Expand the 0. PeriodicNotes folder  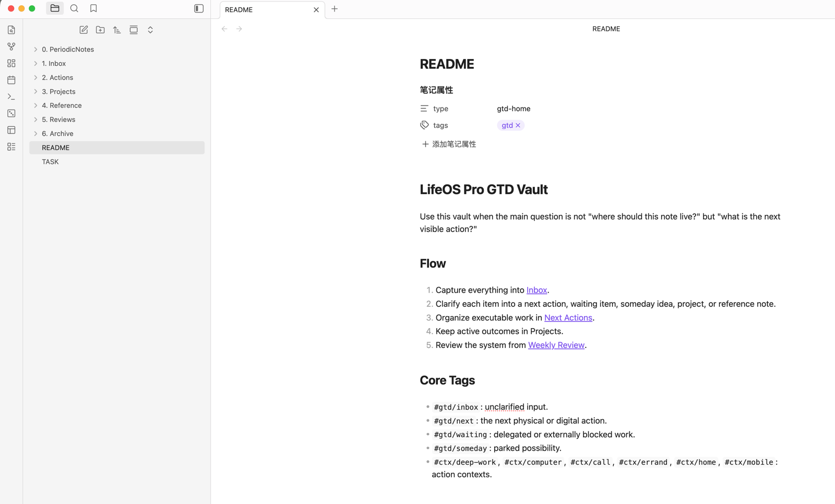[117, 50]
